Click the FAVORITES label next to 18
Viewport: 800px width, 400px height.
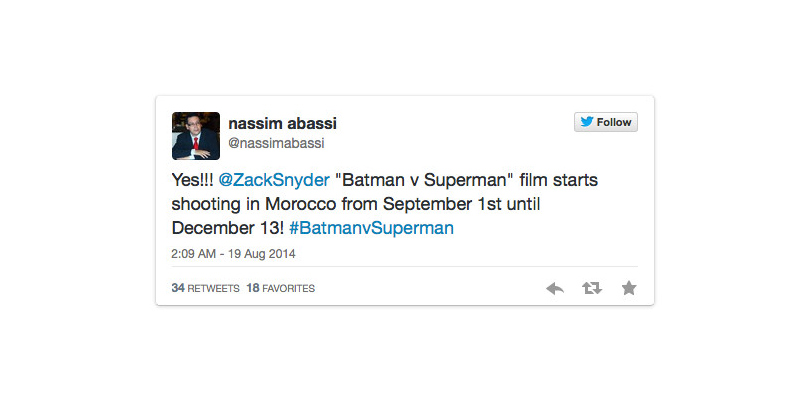coord(289,289)
